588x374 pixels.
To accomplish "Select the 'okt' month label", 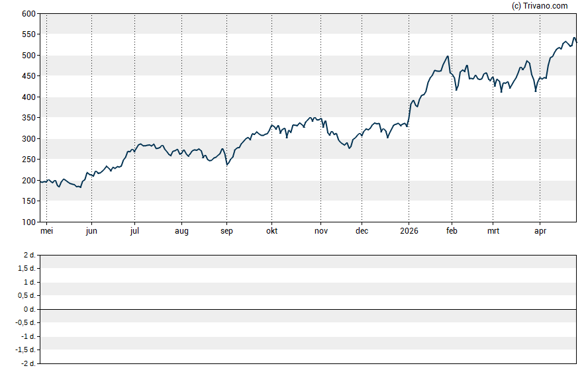I will 271,231.
